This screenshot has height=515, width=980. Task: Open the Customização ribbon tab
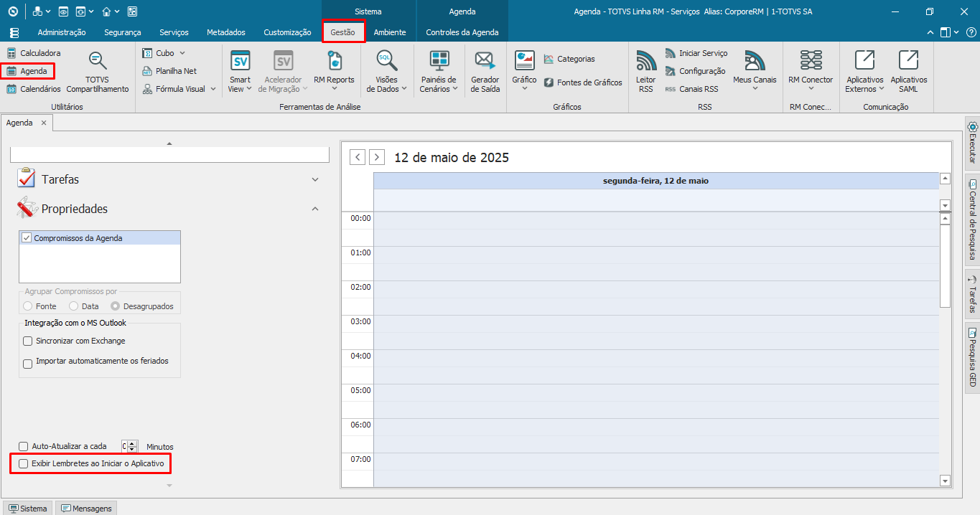point(287,32)
